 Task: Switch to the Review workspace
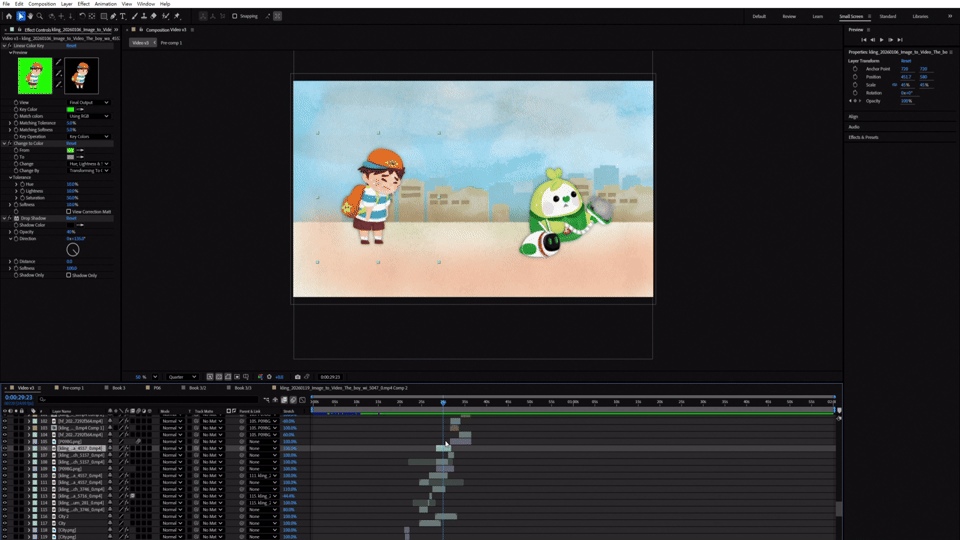[789, 17]
